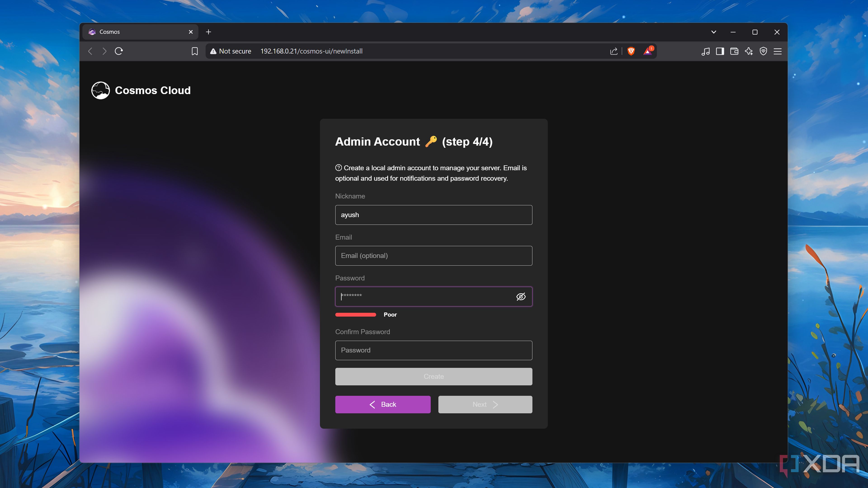Expand the tab search dropdown arrow
The width and height of the screenshot is (868, 488).
tap(714, 32)
